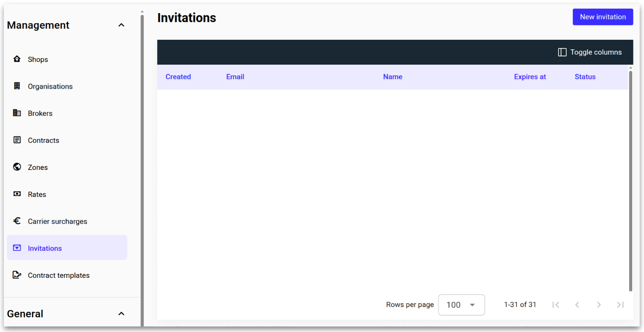Click the Toggle columns panel icon
Image resolution: width=644 pixels, height=332 pixels.
tap(562, 52)
